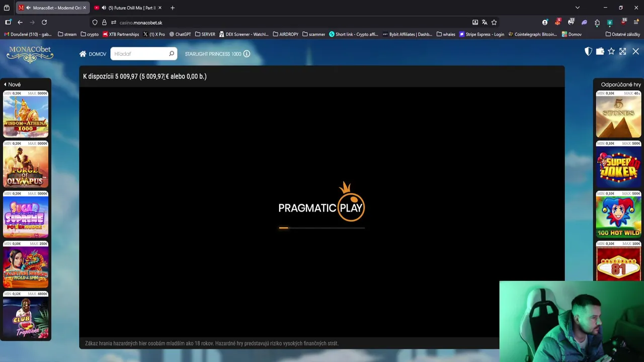Open the scammer bookmarks folder
This screenshot has width=644, height=362.
[314, 34]
